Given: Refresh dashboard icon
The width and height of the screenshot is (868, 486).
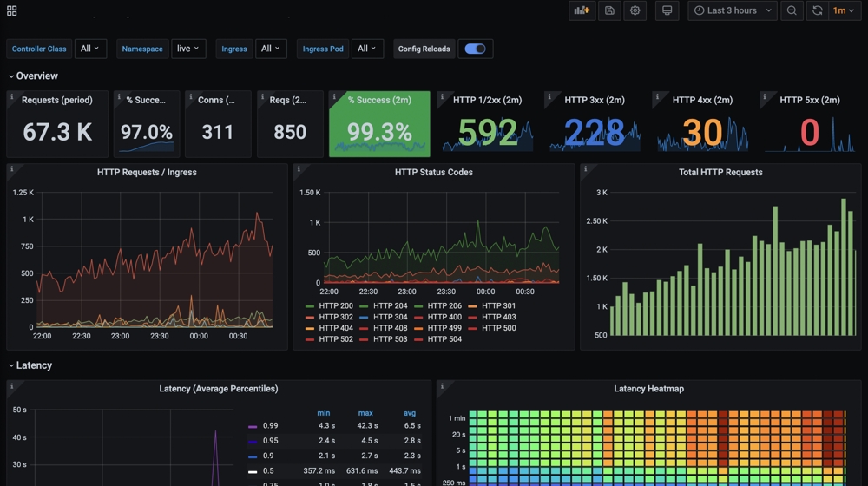Looking at the screenshot, I should pyautogui.click(x=817, y=10).
